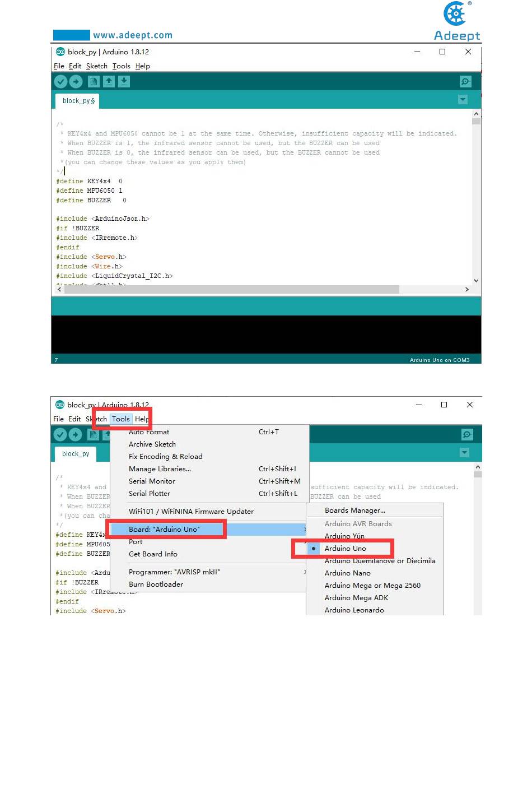This screenshot has height=789, width=532.
Task: Click the "#include <Wire.h>" line in the upper window
Action: tap(90, 266)
